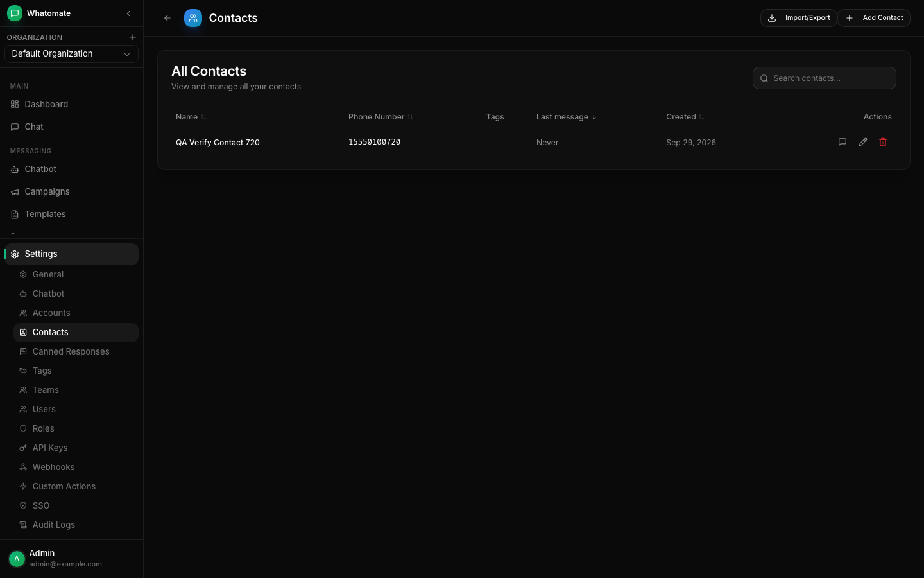Open Accounts settings

coord(76,313)
